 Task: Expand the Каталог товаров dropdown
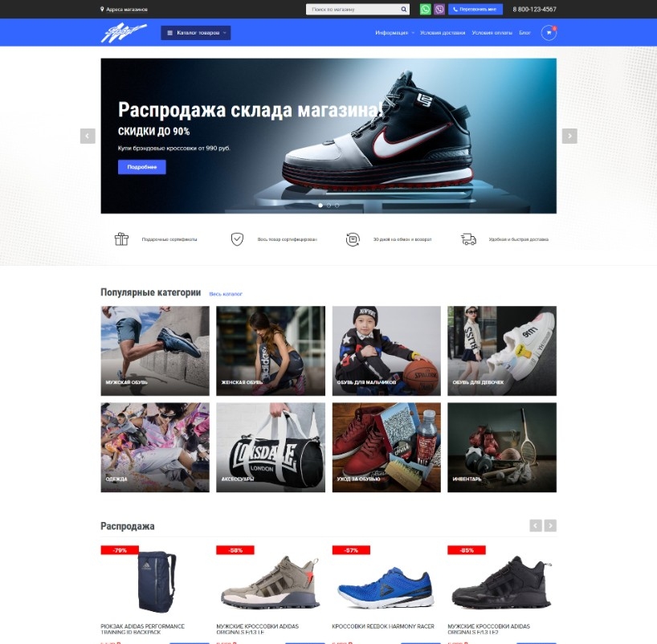[196, 33]
